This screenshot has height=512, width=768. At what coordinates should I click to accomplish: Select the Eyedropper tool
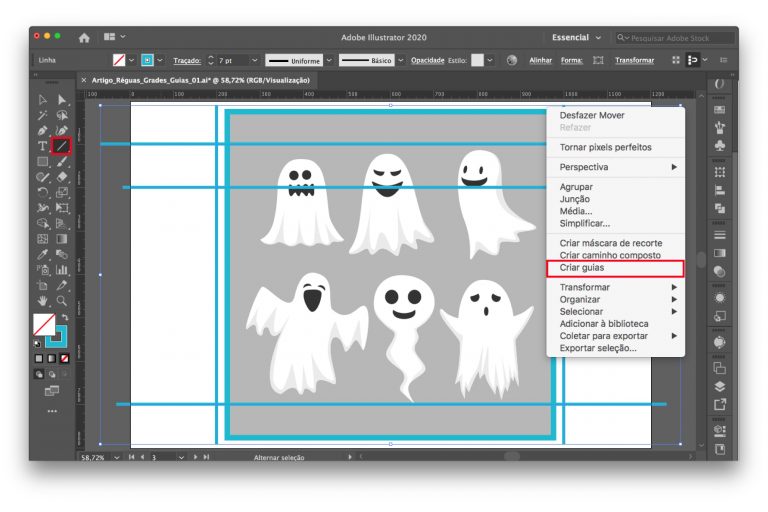click(43, 254)
